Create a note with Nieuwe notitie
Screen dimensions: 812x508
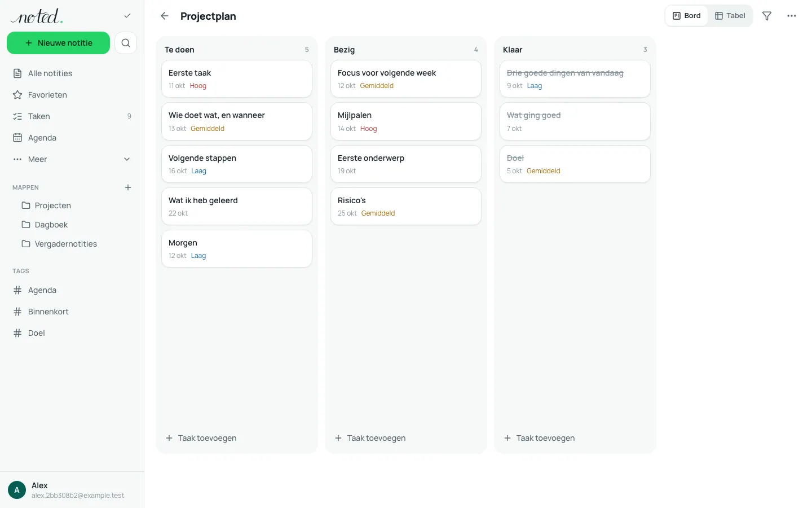pyautogui.click(x=59, y=43)
